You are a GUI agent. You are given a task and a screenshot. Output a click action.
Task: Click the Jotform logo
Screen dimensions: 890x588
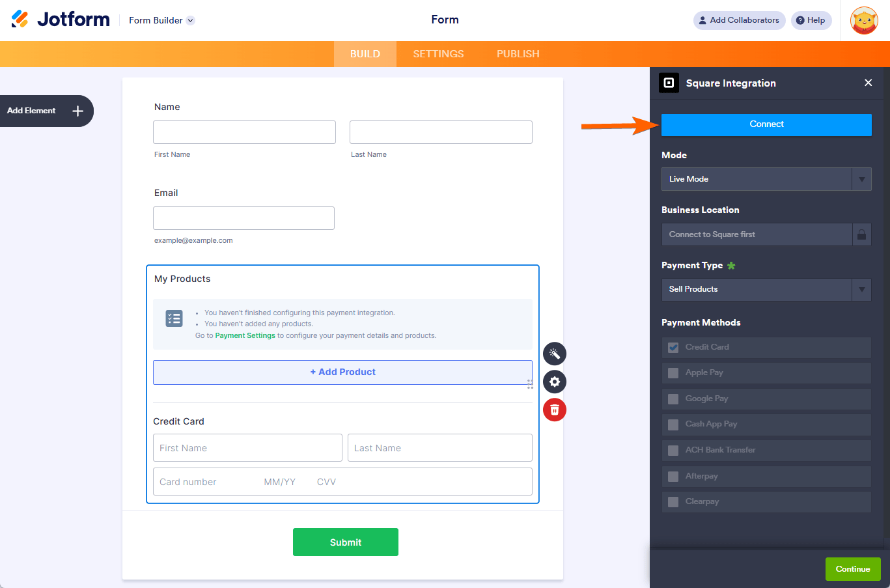click(x=61, y=20)
